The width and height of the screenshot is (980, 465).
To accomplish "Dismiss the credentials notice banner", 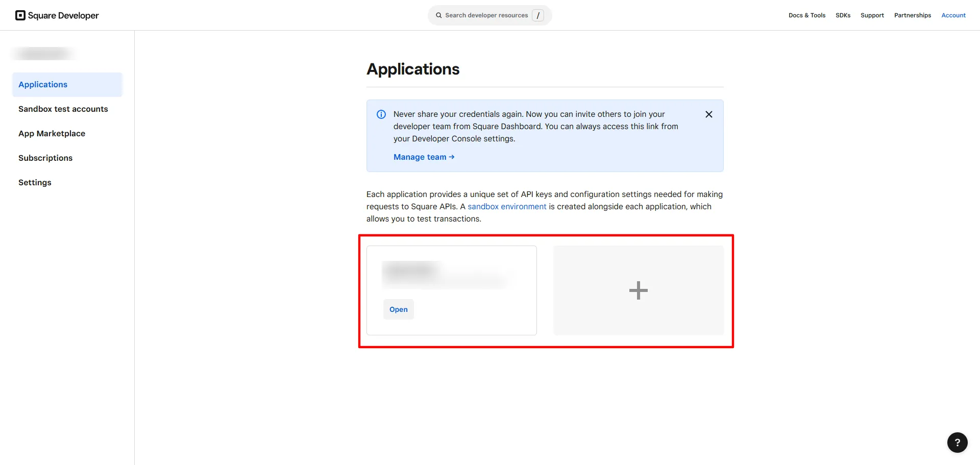I will coord(708,114).
